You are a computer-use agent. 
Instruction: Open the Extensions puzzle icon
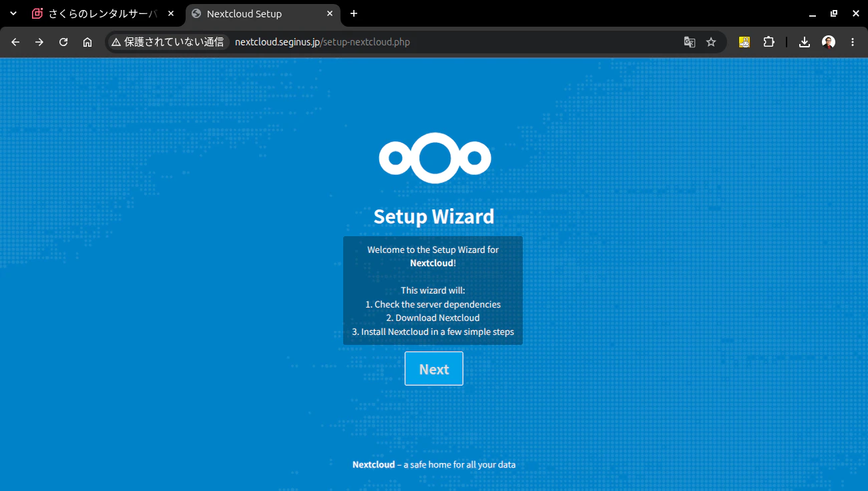coord(769,42)
